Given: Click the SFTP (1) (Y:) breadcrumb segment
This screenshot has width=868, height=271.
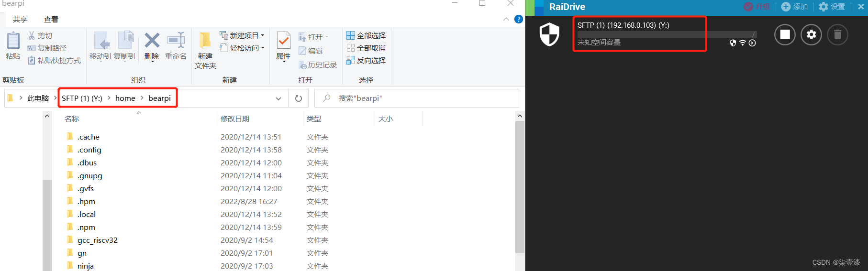Looking at the screenshot, I should 82,98.
